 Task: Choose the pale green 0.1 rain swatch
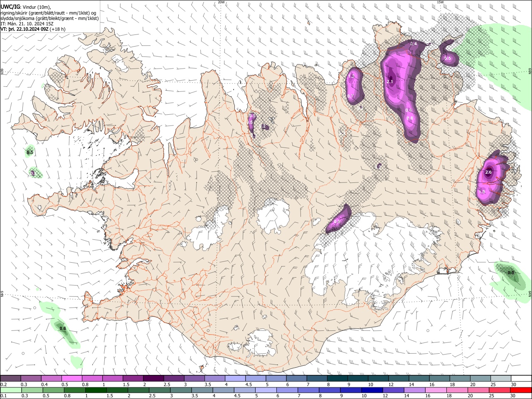(11, 390)
